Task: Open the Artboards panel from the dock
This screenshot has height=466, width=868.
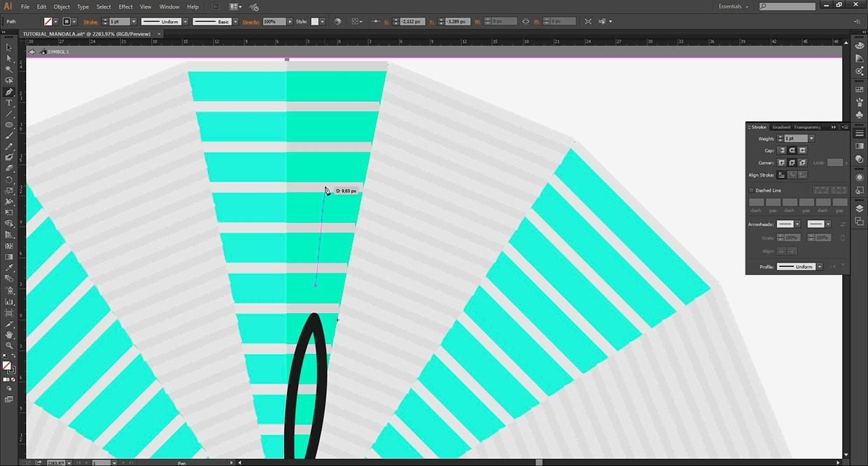Action: click(860, 221)
